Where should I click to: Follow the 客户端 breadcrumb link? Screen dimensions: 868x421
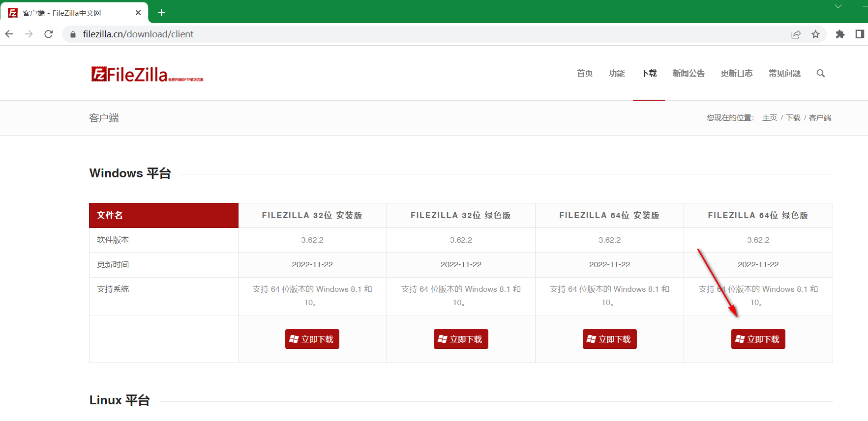(x=820, y=118)
